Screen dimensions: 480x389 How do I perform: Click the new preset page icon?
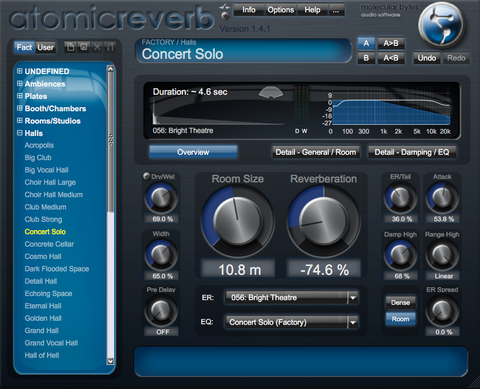[70, 47]
